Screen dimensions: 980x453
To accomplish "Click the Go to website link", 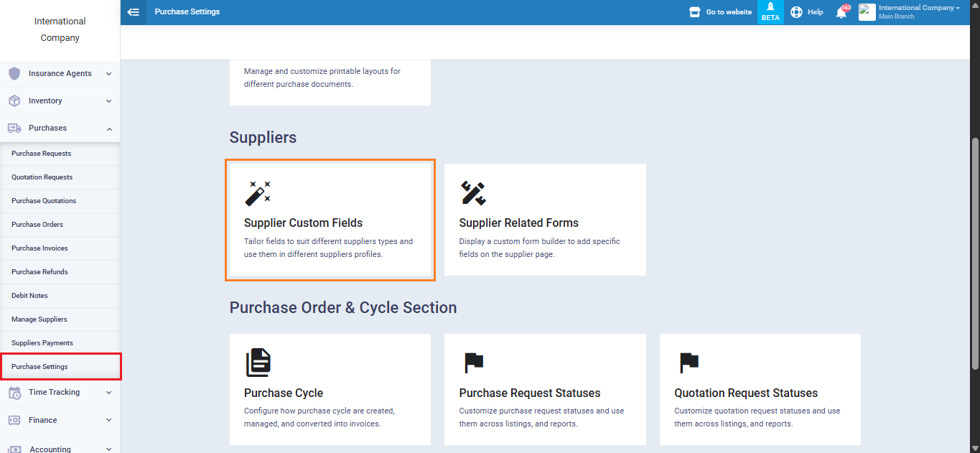I will click(x=720, y=12).
